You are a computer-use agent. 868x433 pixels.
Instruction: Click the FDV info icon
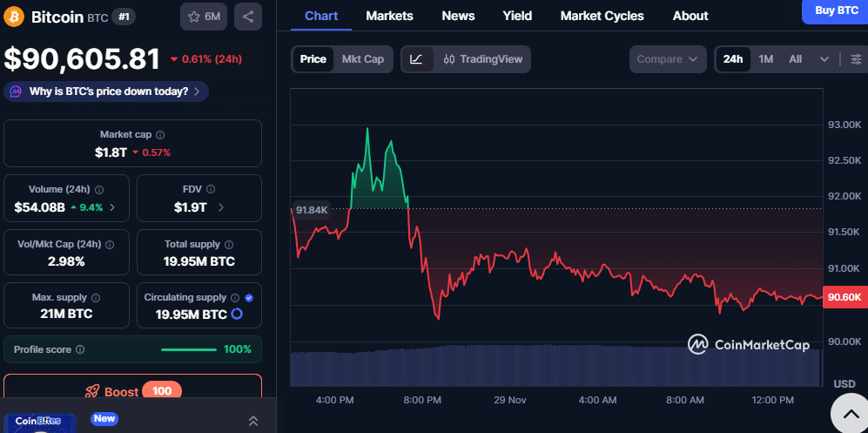[211, 189]
